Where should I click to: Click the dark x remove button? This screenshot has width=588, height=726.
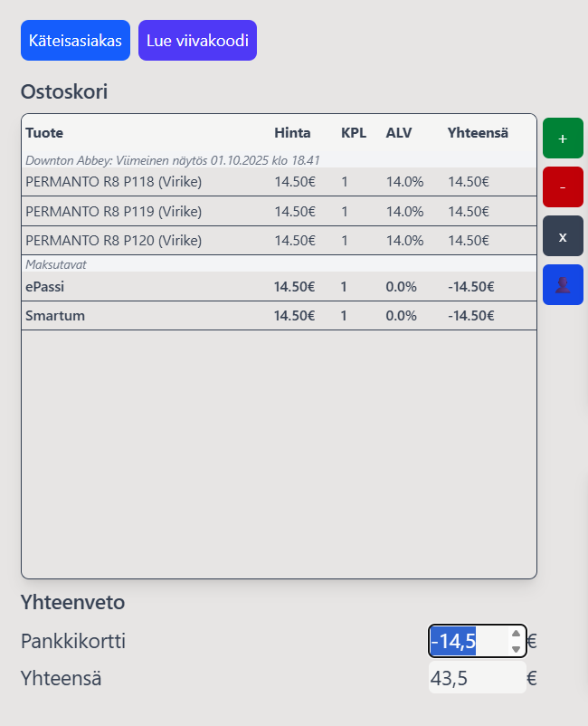pos(563,236)
